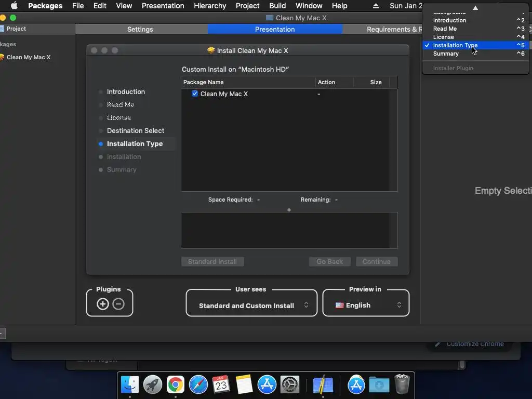Open the Hierarchy menu

(x=210, y=6)
